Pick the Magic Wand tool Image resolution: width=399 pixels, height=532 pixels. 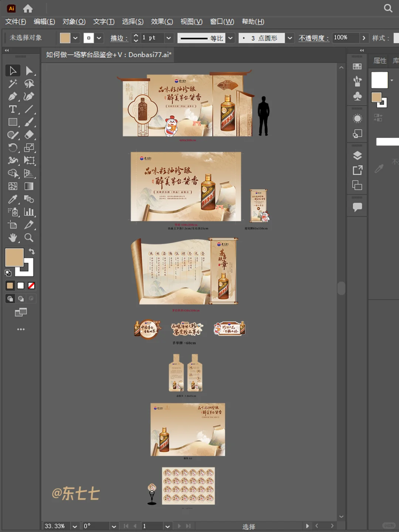(x=13, y=83)
